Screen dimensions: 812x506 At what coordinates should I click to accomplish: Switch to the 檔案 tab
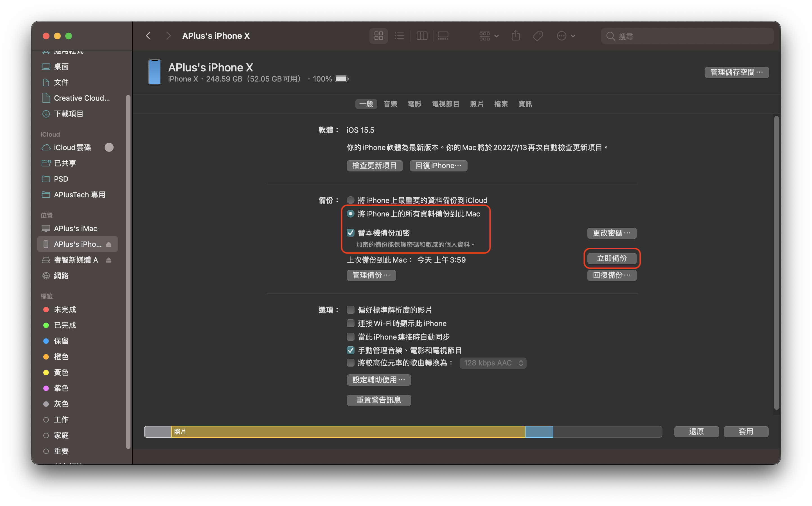click(x=501, y=104)
